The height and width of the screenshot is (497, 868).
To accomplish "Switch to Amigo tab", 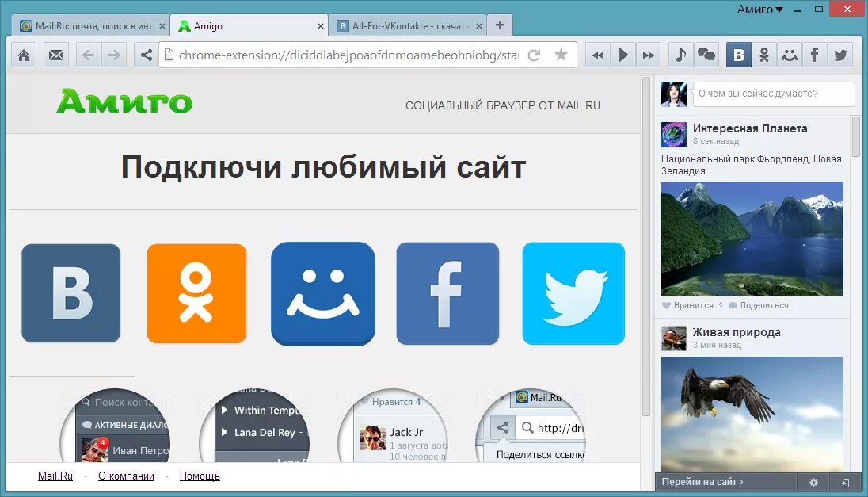I will point(249,26).
